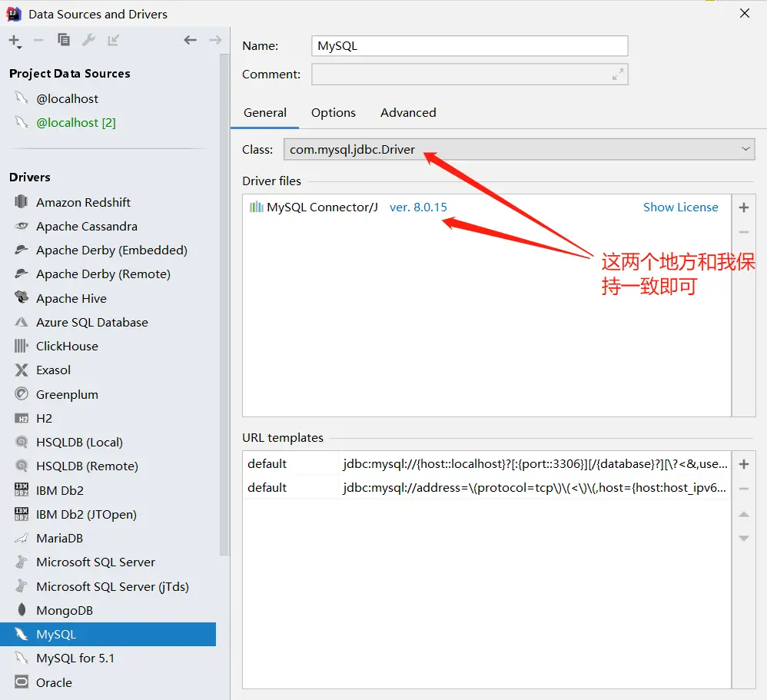
Task: Click the ver. 8.0.15 version link
Action: tap(418, 207)
